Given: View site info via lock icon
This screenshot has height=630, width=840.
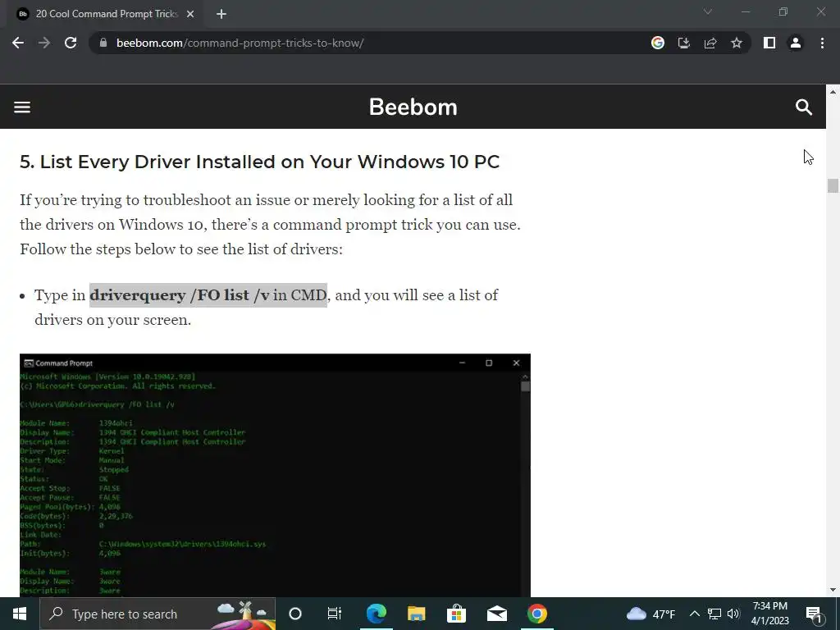Looking at the screenshot, I should [103, 43].
